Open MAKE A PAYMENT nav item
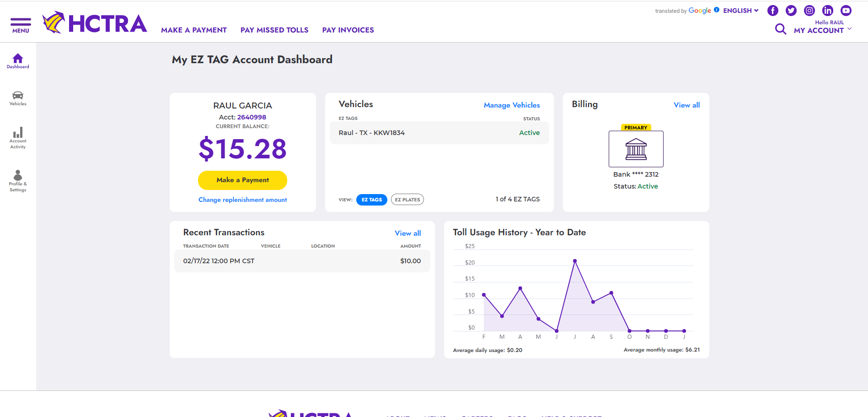868x417 pixels. (x=194, y=30)
